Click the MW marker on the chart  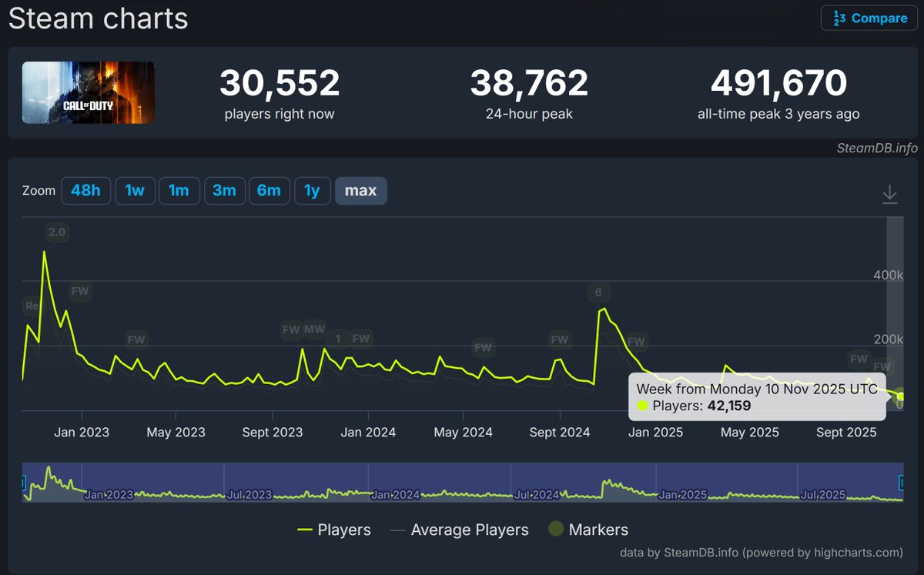click(x=314, y=329)
